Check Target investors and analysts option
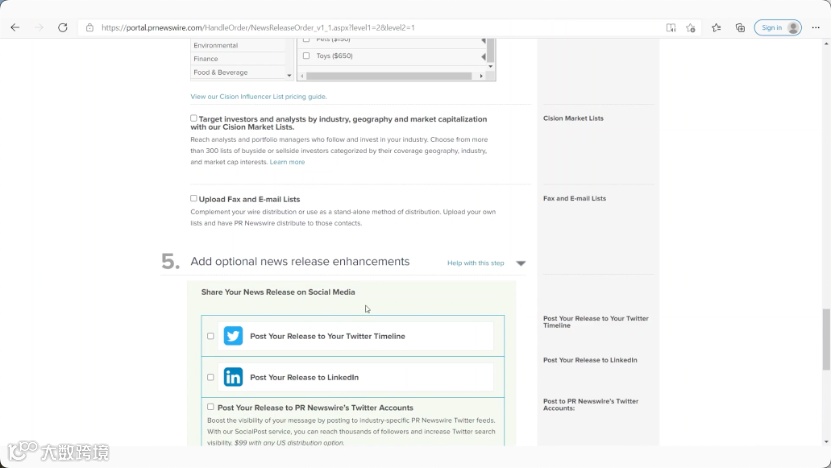The image size is (832, 468). pyautogui.click(x=194, y=118)
